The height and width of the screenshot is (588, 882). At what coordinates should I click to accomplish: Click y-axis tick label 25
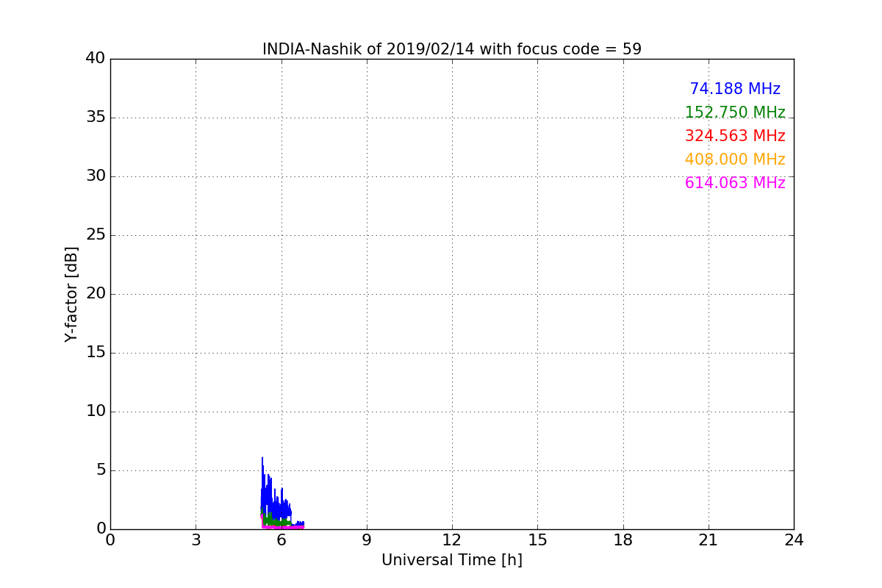click(96, 235)
